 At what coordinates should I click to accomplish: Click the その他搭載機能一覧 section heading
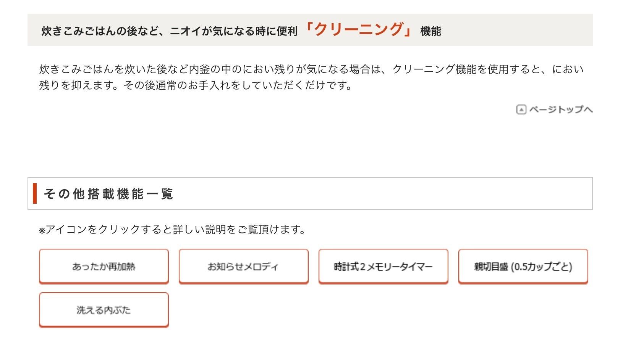(x=108, y=194)
